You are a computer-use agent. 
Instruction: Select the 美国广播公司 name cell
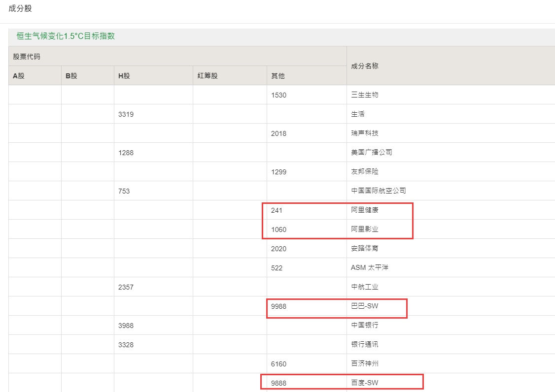click(x=372, y=152)
